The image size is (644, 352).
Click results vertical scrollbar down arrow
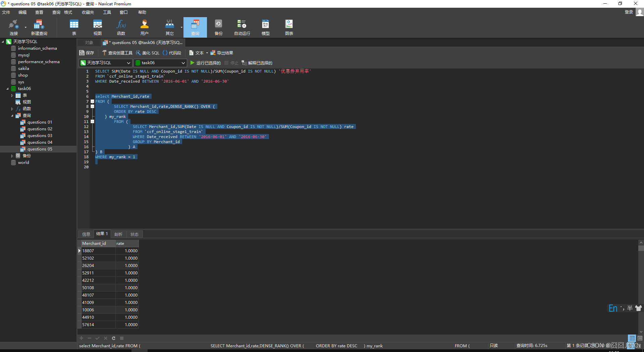(641, 332)
